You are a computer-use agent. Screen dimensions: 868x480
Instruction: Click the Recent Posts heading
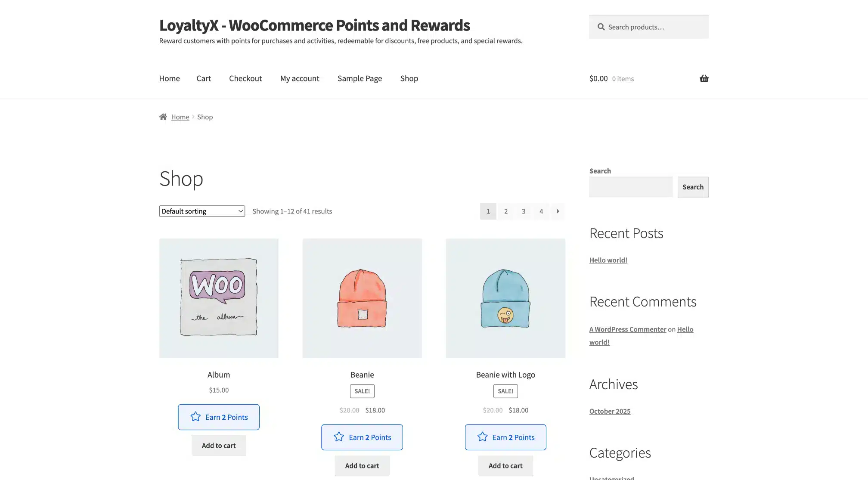[626, 233]
